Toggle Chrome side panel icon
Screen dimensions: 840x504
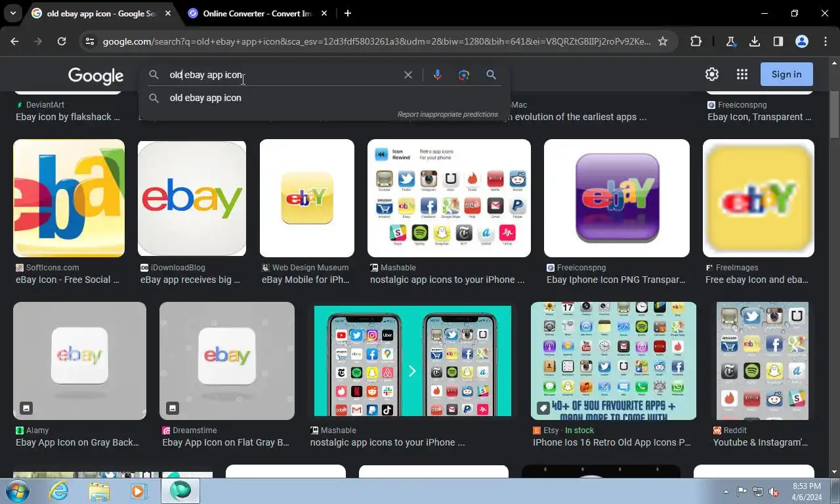tap(778, 41)
